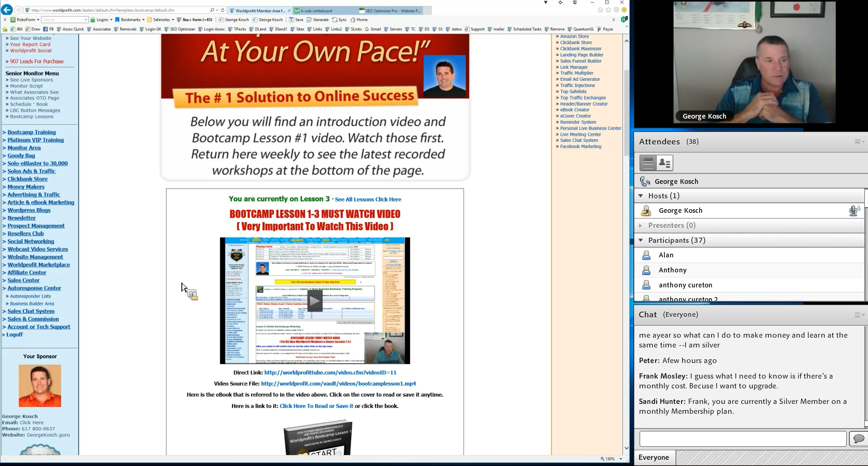Click the microphone icon on George Kosch row

(x=854, y=210)
